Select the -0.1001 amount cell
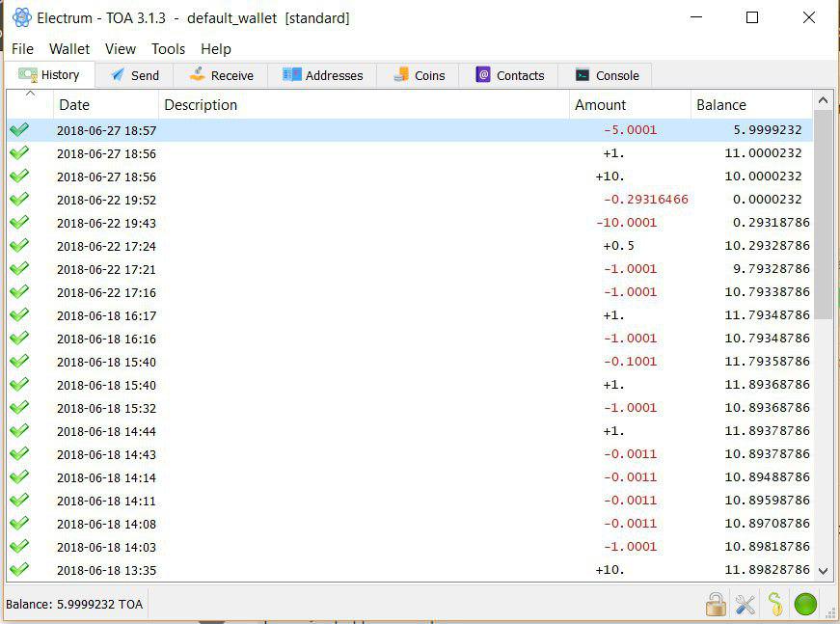 pyautogui.click(x=630, y=361)
